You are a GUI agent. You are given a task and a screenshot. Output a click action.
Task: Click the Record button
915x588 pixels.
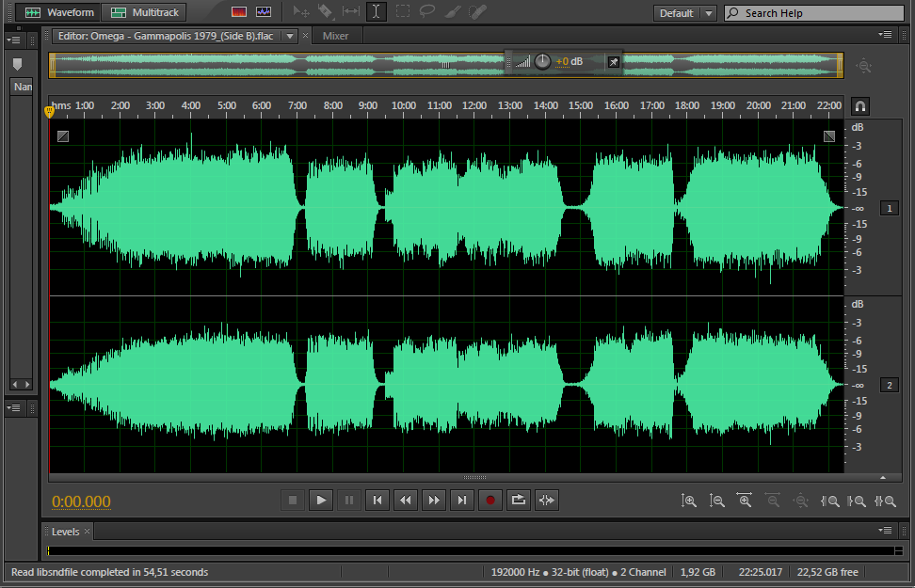point(490,500)
